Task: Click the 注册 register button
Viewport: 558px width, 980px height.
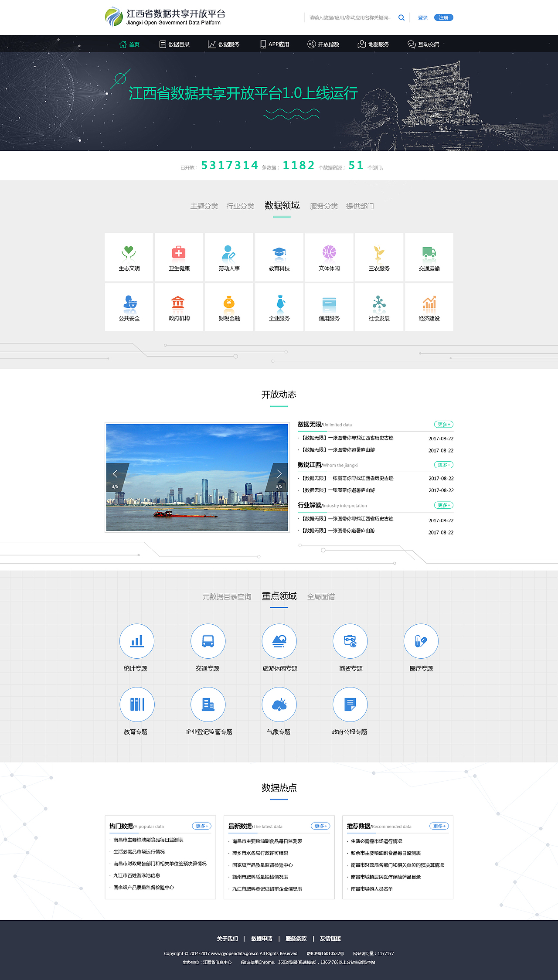Action: pos(444,17)
